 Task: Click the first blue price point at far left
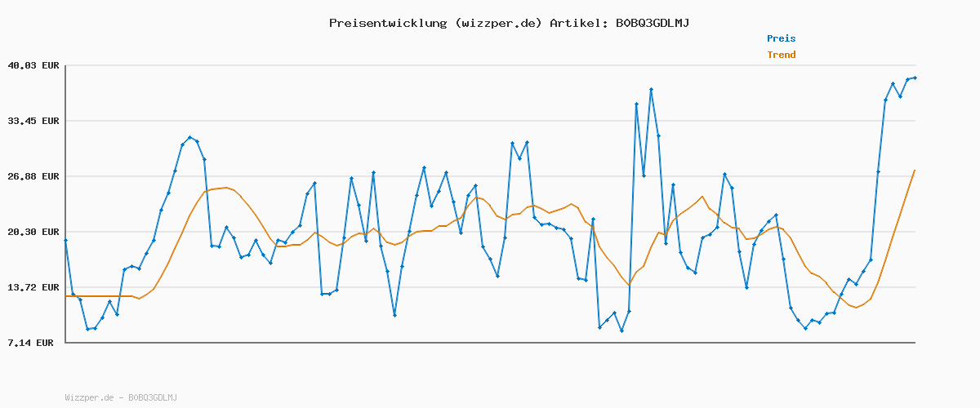[x=65, y=241]
